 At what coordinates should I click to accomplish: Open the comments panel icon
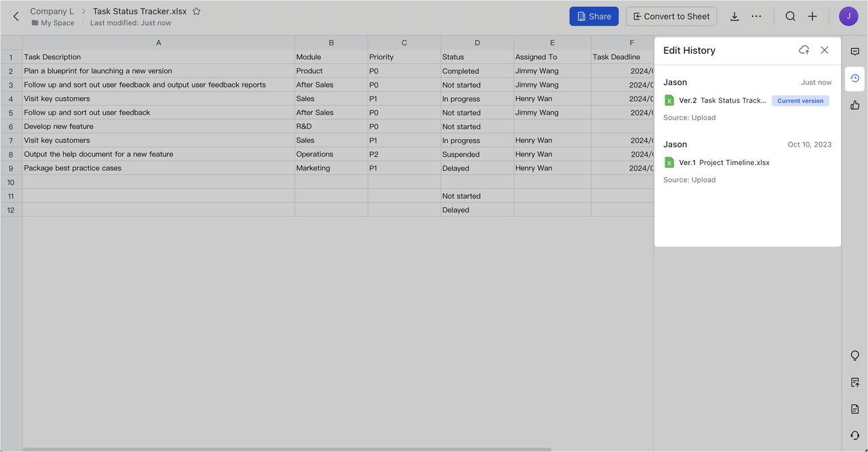[855, 51]
